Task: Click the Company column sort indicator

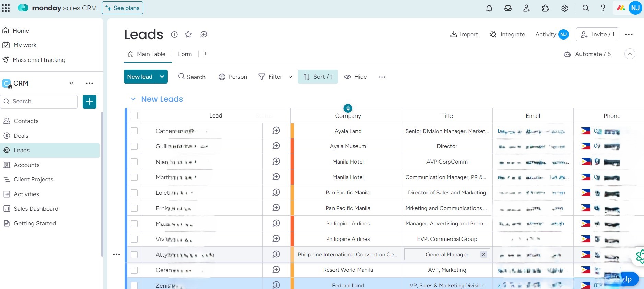Action: [348, 109]
